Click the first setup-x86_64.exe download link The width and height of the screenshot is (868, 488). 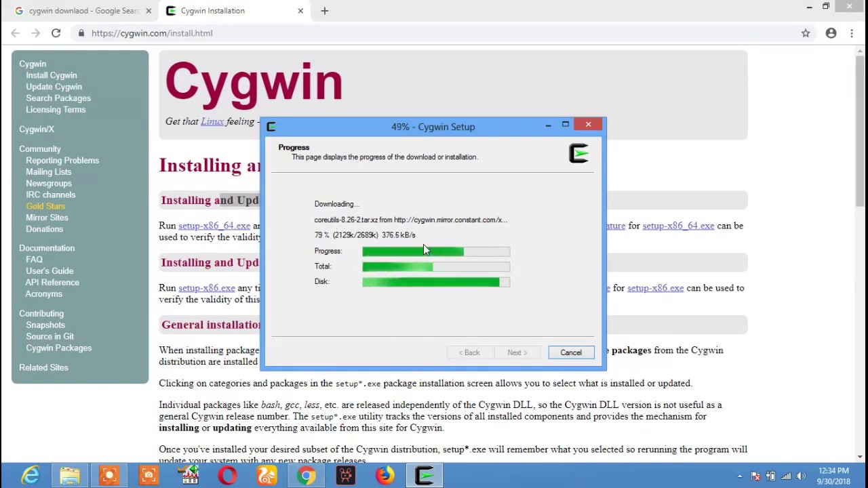[214, 226]
